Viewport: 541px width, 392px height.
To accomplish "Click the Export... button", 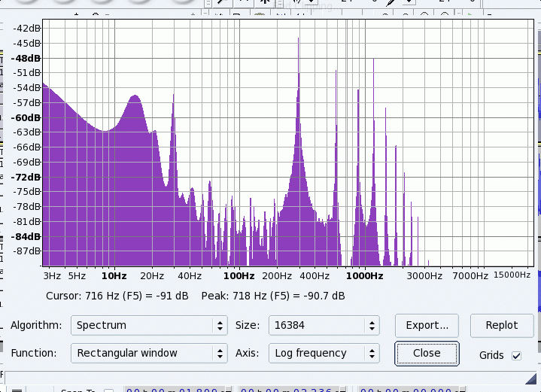I will coord(427,326).
